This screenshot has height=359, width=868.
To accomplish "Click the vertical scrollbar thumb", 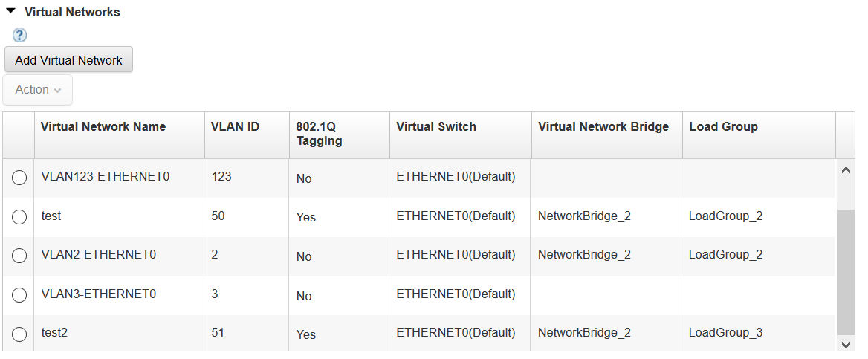I will click(x=845, y=272).
